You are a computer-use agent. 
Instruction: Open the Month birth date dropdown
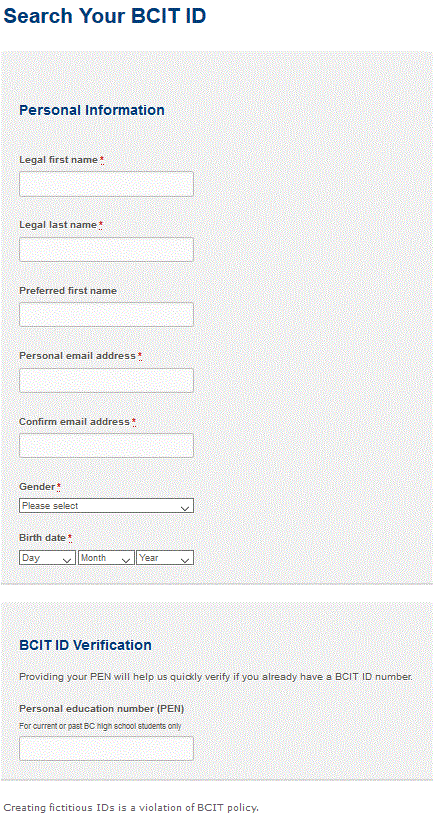[106, 558]
